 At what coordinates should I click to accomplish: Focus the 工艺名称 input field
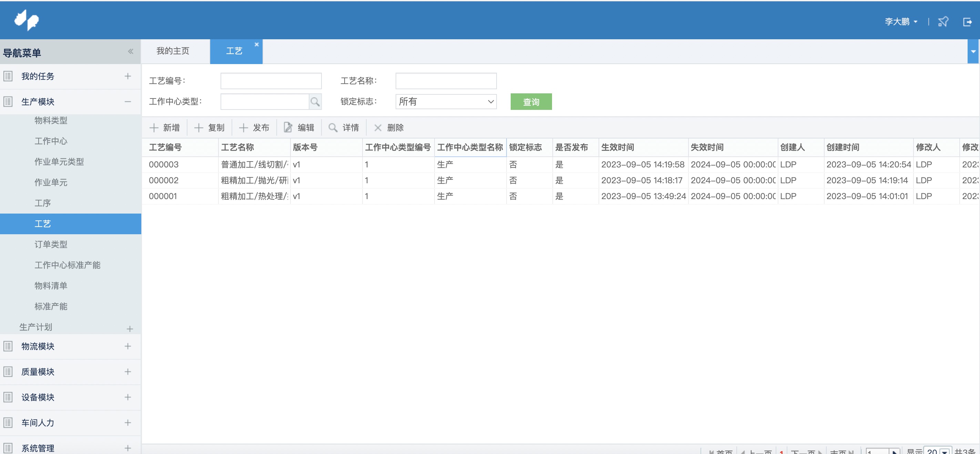pyautogui.click(x=446, y=81)
